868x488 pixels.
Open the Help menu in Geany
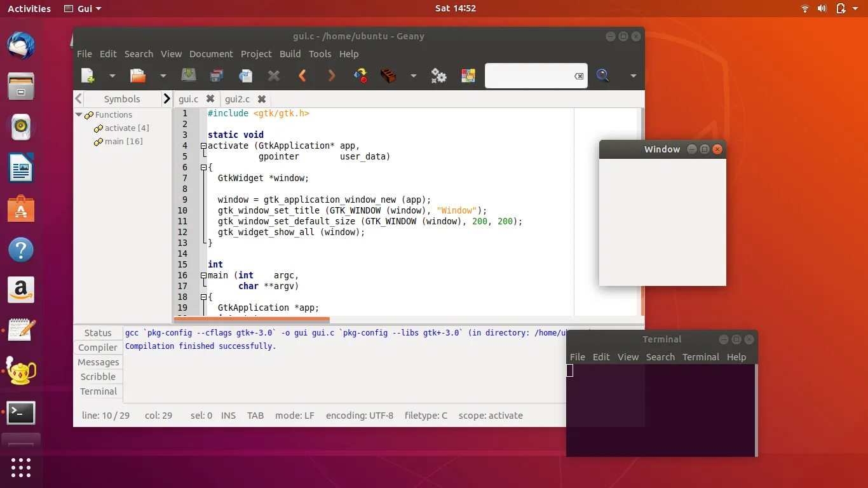pyautogui.click(x=349, y=54)
